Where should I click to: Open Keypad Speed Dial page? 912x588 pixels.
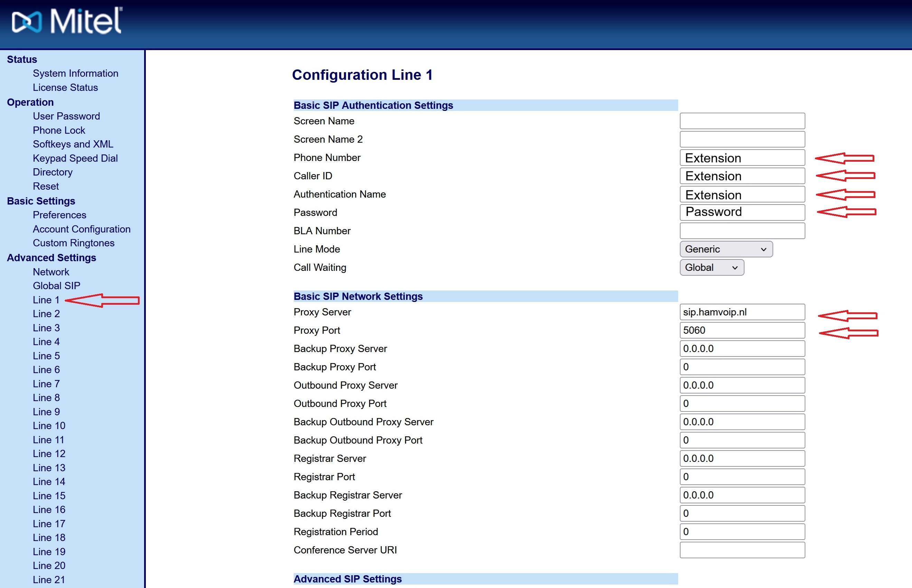75,158
